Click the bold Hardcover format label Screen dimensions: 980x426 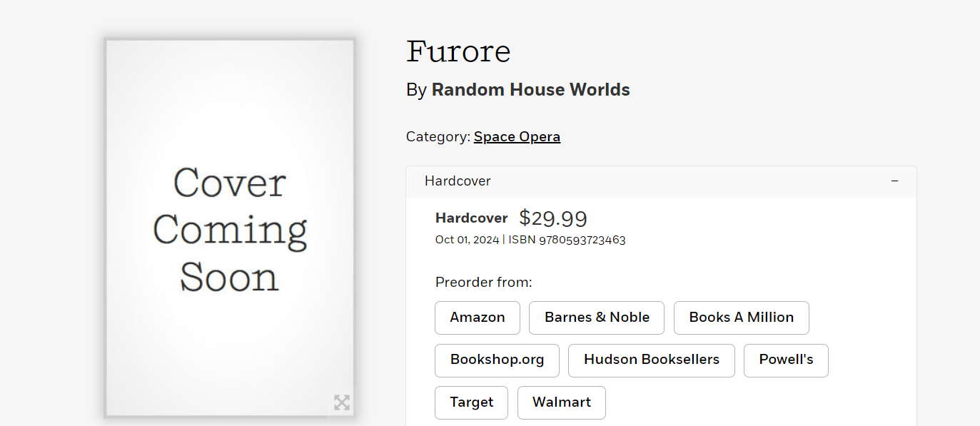click(471, 218)
